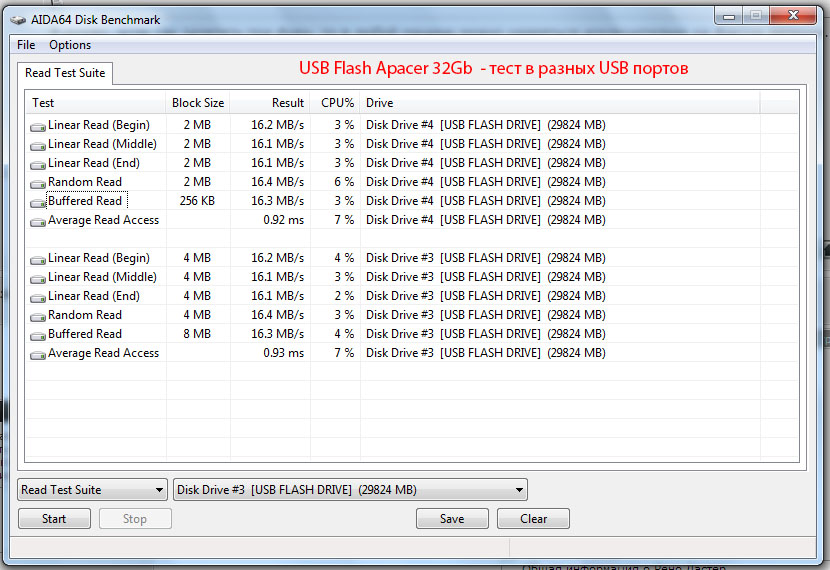
Task: Click drive icon of Buffered Read 256 KB row
Action: (38, 202)
